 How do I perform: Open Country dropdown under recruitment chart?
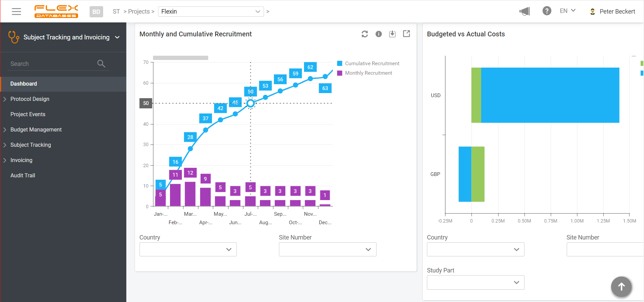(x=188, y=249)
